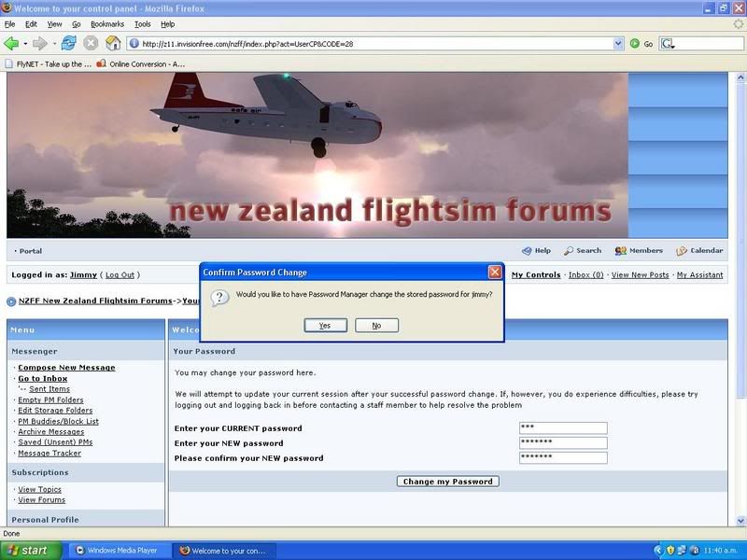Open the forum Calendar icon link
Viewport: 747px width, 560px height.
point(682,251)
